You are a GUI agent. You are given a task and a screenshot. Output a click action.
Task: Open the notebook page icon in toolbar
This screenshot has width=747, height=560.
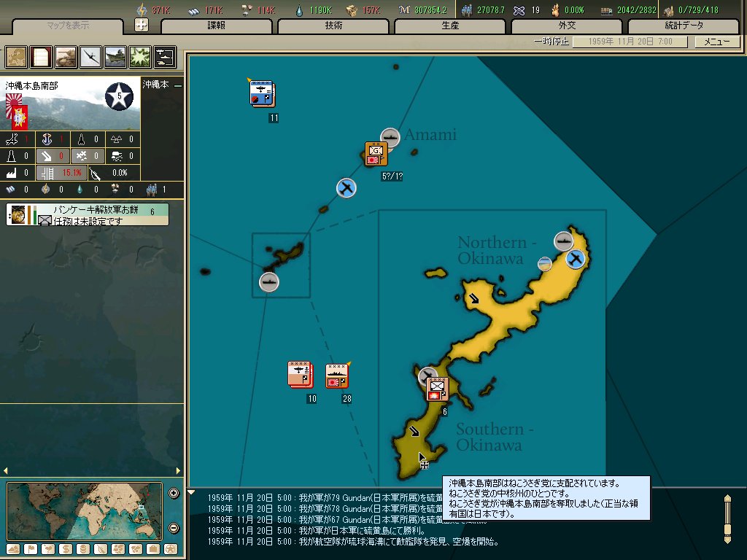pyautogui.click(x=41, y=57)
